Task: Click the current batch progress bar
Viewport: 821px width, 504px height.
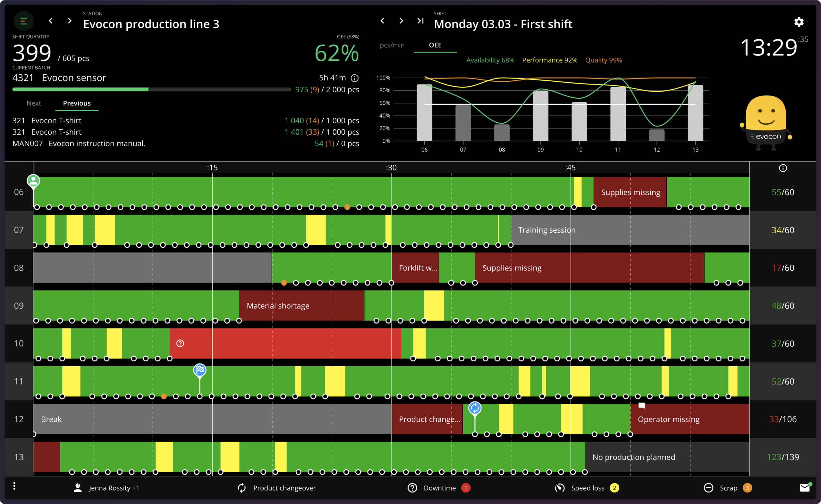Action: point(152,89)
